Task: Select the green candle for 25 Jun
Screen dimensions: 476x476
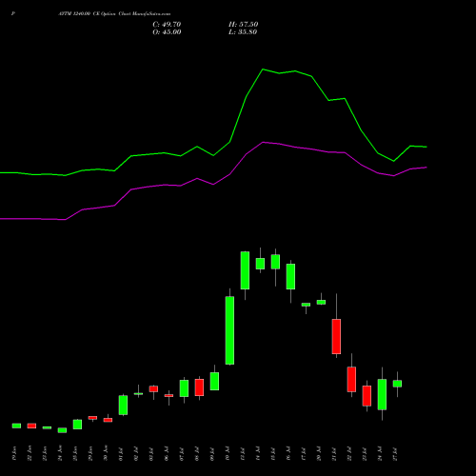Action: tap(77, 425)
